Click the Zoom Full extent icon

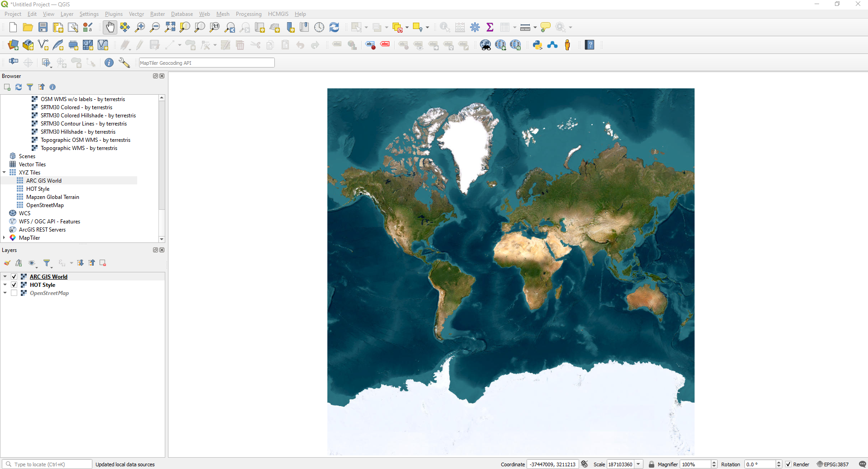170,27
